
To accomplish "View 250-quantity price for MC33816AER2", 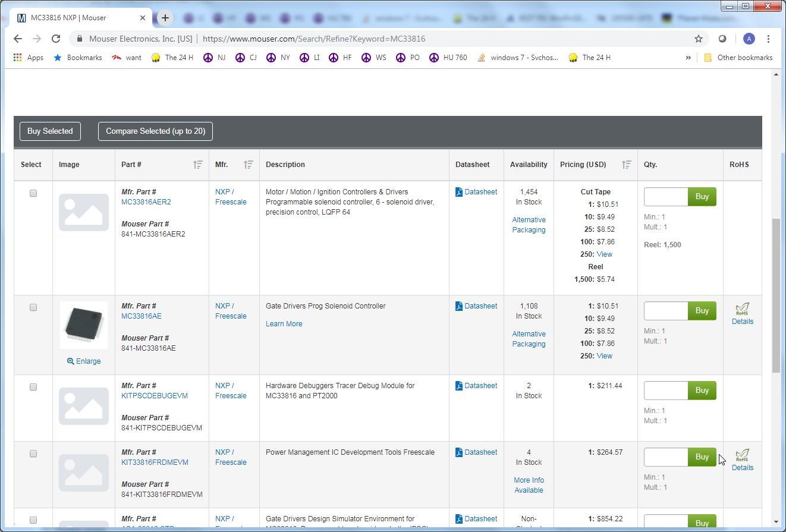I will click(x=604, y=254).
